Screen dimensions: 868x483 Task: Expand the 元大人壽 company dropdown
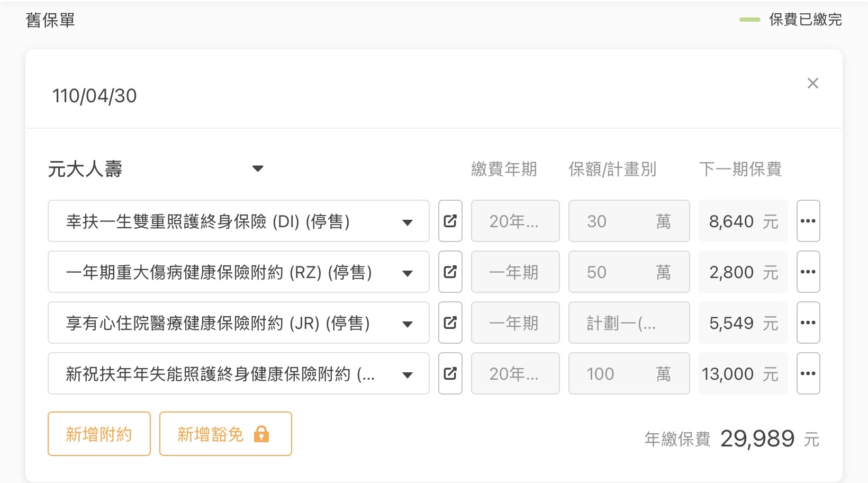[x=258, y=169]
